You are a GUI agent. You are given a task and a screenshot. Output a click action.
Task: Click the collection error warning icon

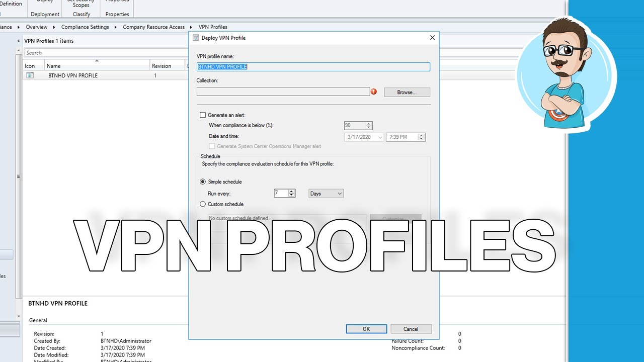coord(374,92)
